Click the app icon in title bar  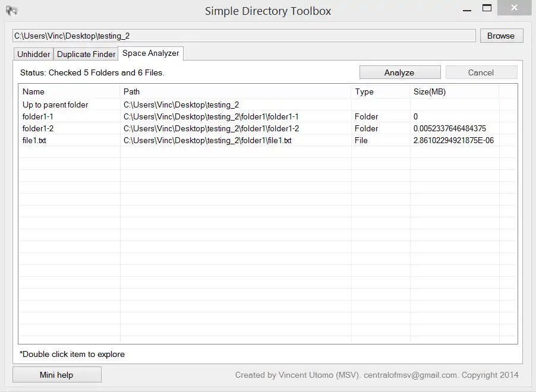(x=11, y=11)
